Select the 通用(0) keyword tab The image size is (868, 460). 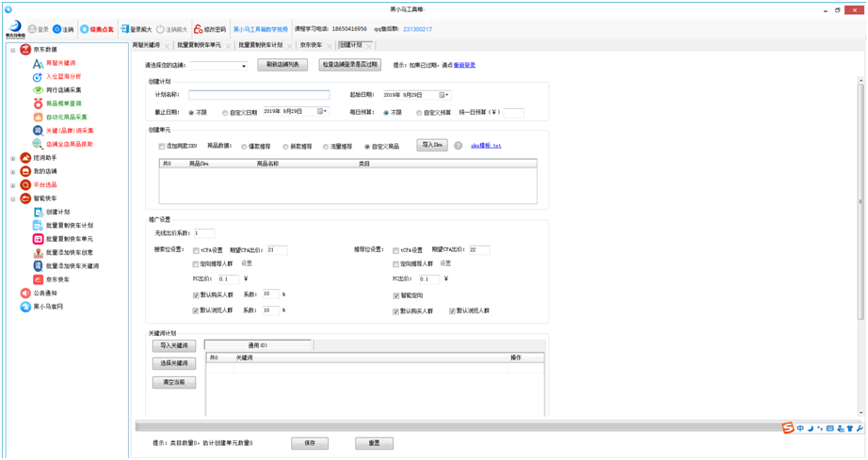click(x=258, y=345)
